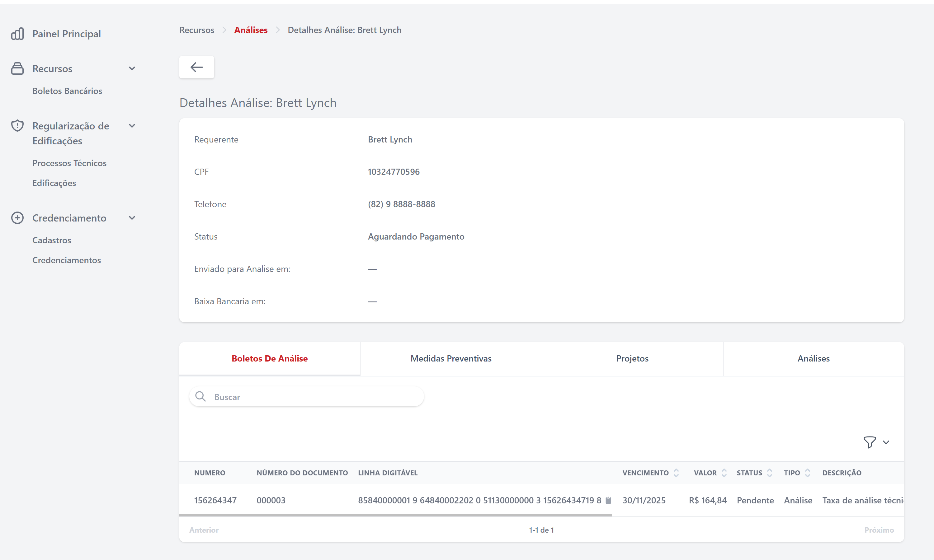Click the Credenciamento plus-circle icon
The width and height of the screenshot is (934, 560).
(x=17, y=218)
